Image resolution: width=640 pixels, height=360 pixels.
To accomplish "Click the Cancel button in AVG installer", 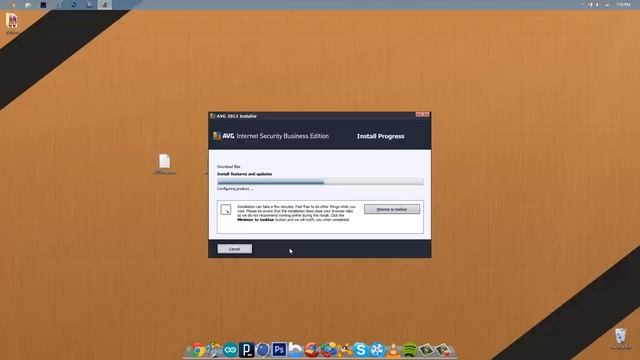I will pos(234,249).
